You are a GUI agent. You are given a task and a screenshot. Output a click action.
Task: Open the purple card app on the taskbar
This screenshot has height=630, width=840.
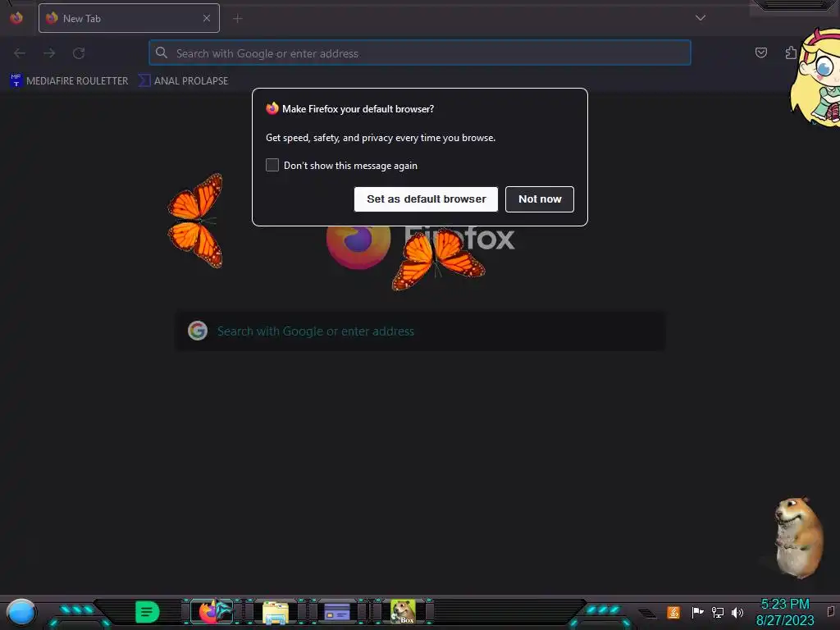point(337,612)
